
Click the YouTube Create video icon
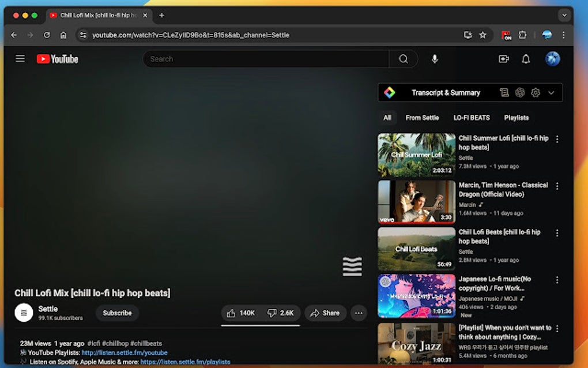[503, 58]
